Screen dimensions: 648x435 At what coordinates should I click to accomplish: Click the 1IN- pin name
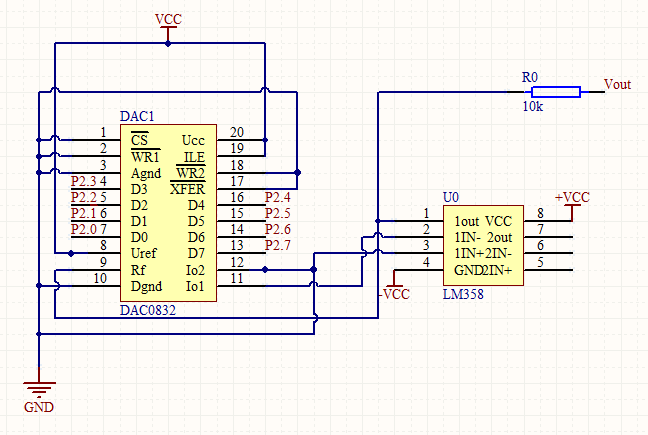(467, 238)
